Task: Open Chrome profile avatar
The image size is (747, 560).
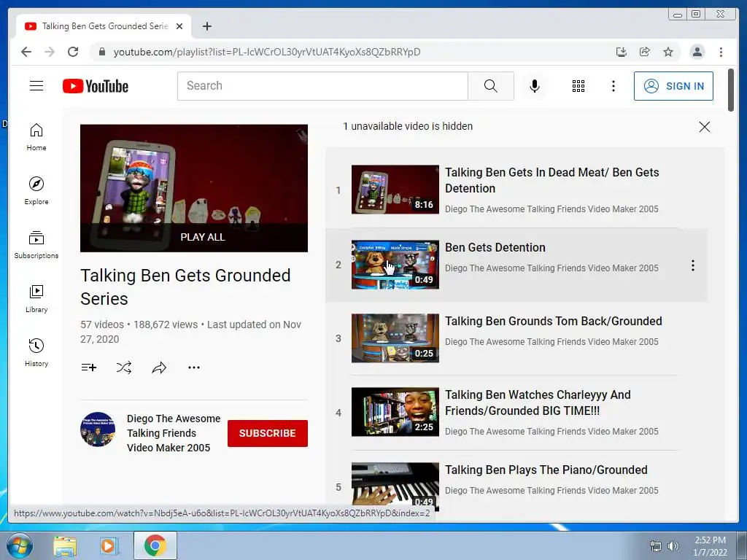Action: tap(697, 52)
